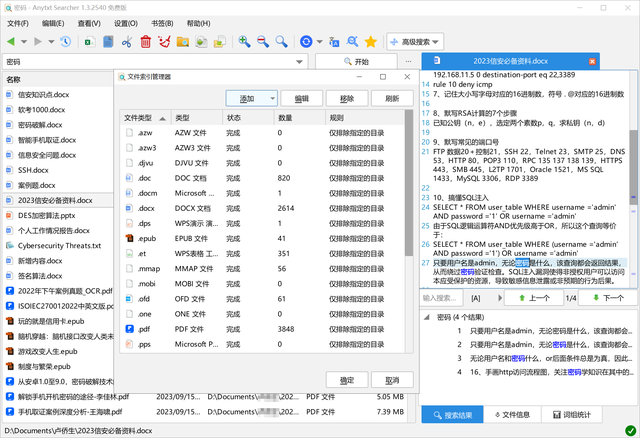Click the ellipsis button beside 开始
640x438 pixels.
coord(409,61)
